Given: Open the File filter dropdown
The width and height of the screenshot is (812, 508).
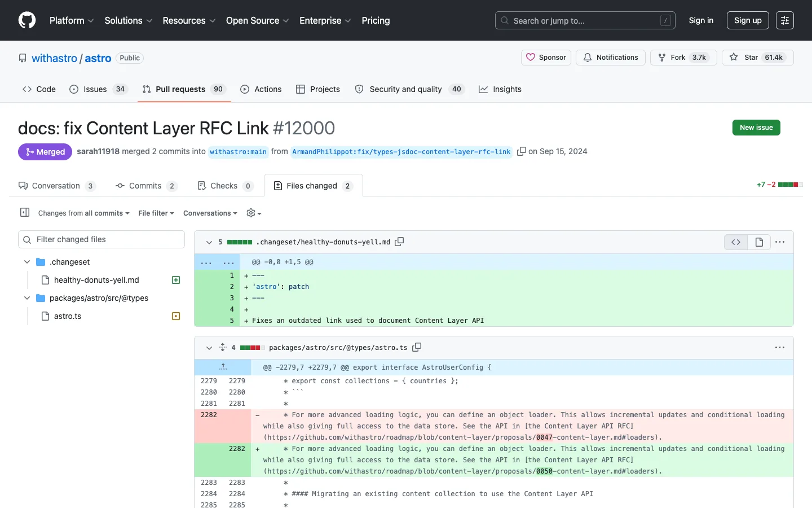Looking at the screenshot, I should point(156,213).
